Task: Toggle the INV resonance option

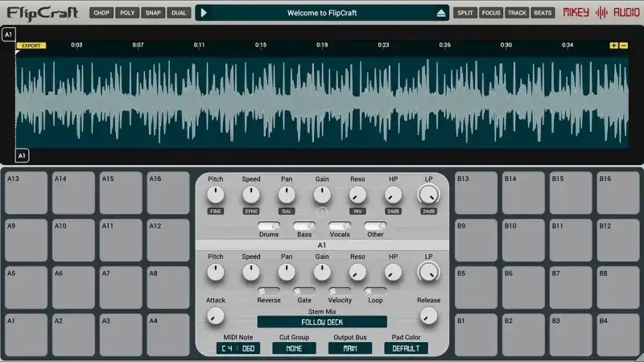Action: 357,211
